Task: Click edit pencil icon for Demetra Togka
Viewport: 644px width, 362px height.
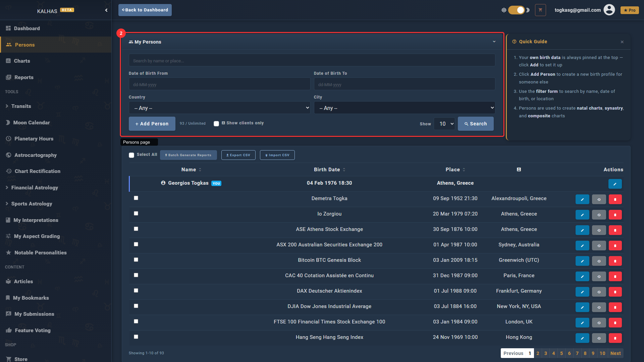Action: click(582, 199)
